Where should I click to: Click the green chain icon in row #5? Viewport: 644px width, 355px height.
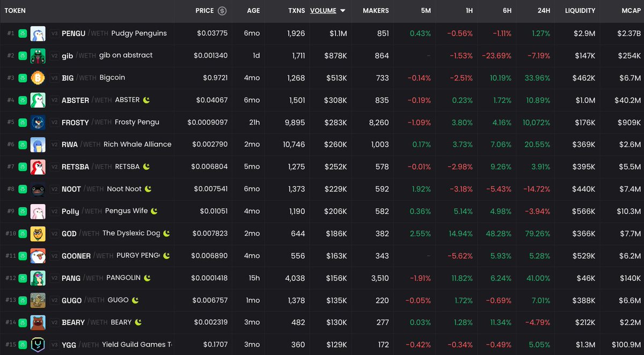coord(23,122)
